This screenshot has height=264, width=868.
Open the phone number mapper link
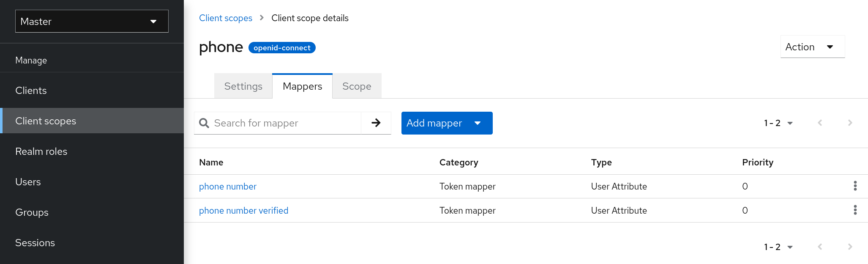(x=227, y=187)
